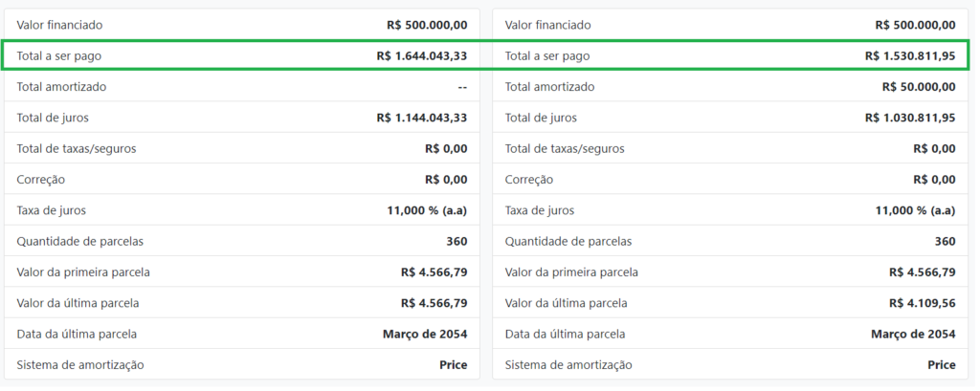980x391 pixels.
Task: Click right Correção R$ 0,00 value
Action: click(x=934, y=180)
